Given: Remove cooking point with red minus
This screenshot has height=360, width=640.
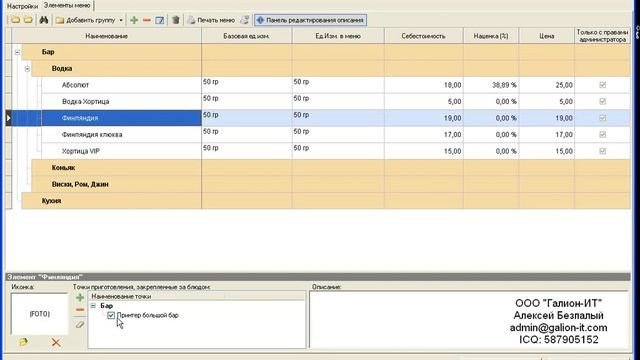Looking at the screenshot, I should (80, 310).
